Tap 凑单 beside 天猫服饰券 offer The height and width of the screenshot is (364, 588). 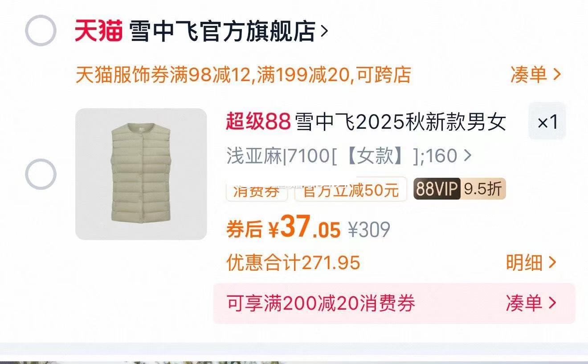(535, 74)
